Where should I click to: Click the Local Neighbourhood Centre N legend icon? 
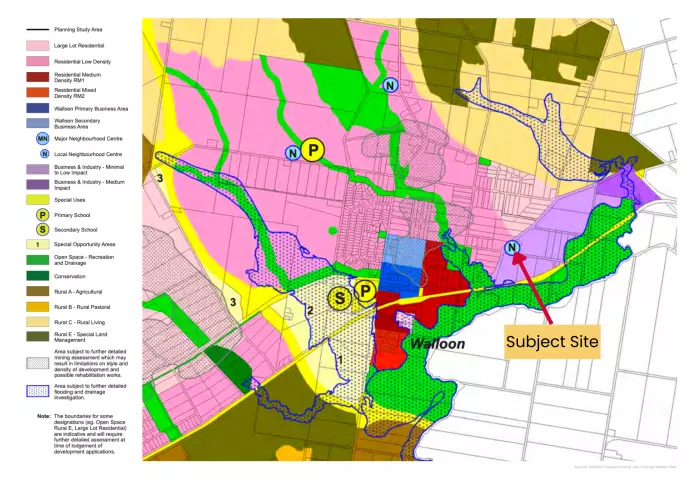[x=43, y=153]
